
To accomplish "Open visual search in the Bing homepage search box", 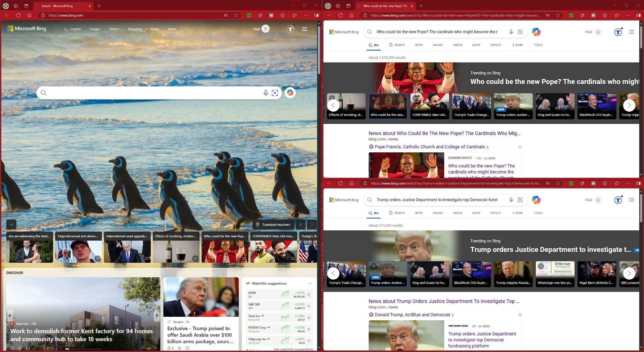I will click(275, 93).
